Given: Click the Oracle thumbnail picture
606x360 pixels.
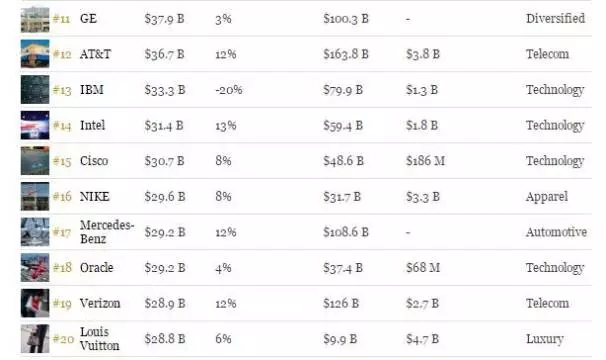Looking at the screenshot, I should point(35,268).
